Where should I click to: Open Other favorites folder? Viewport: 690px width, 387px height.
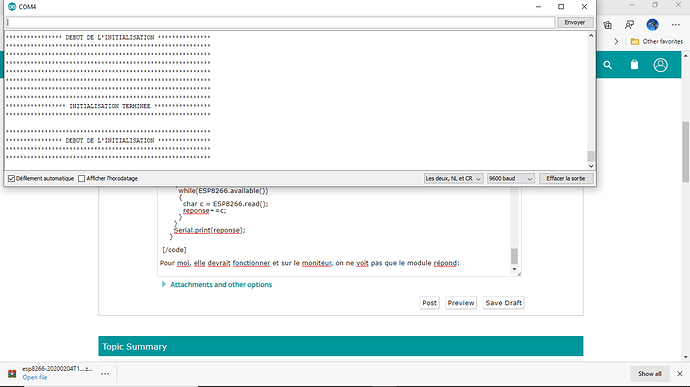pyautogui.click(x=657, y=41)
